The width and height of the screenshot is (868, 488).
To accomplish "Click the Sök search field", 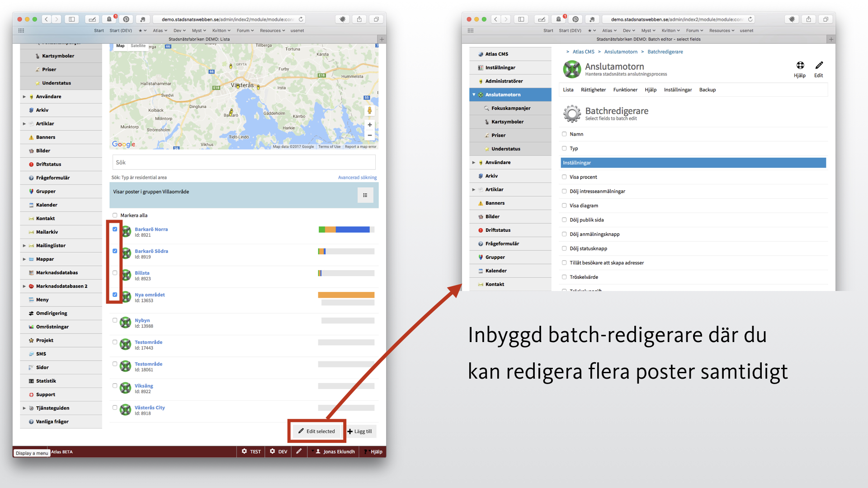I will pos(244,163).
